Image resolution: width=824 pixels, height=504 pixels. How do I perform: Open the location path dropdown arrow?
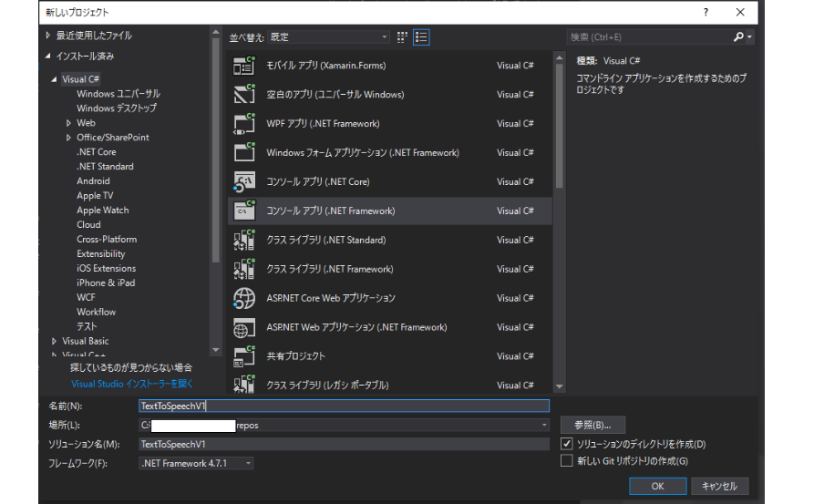(x=544, y=426)
